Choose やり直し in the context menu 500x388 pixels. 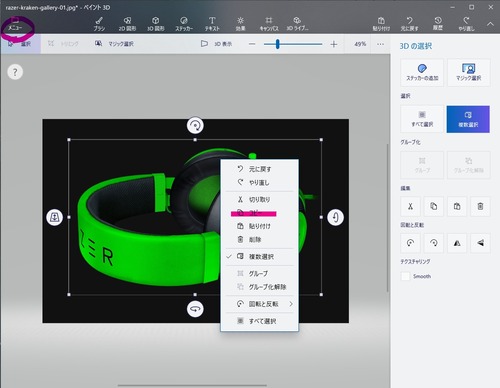click(x=259, y=182)
